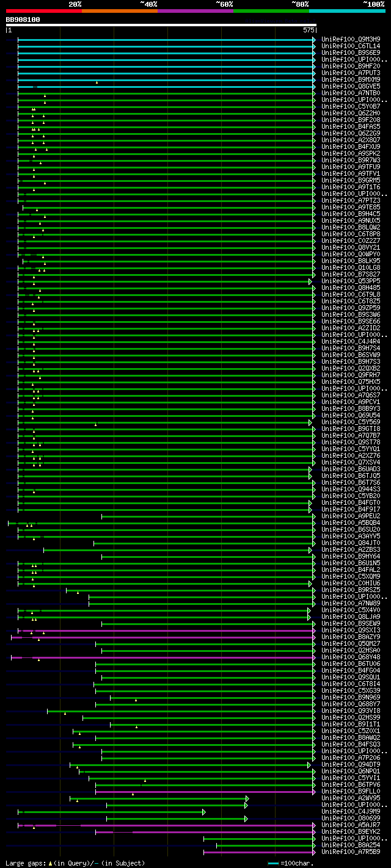Select the UniRef100_C6T9L8 label
This screenshot has width=391, height=868.
(351, 295)
